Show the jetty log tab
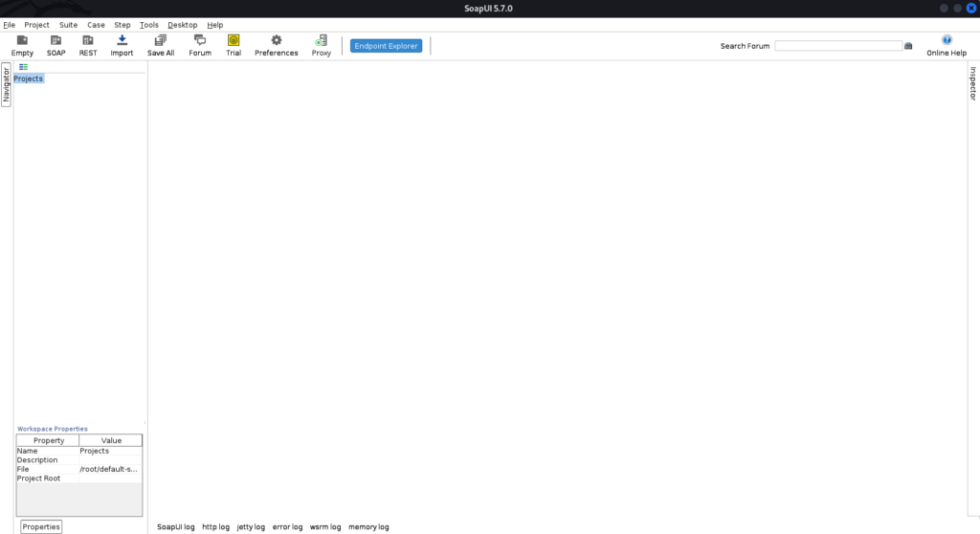980x534 pixels. tap(251, 527)
